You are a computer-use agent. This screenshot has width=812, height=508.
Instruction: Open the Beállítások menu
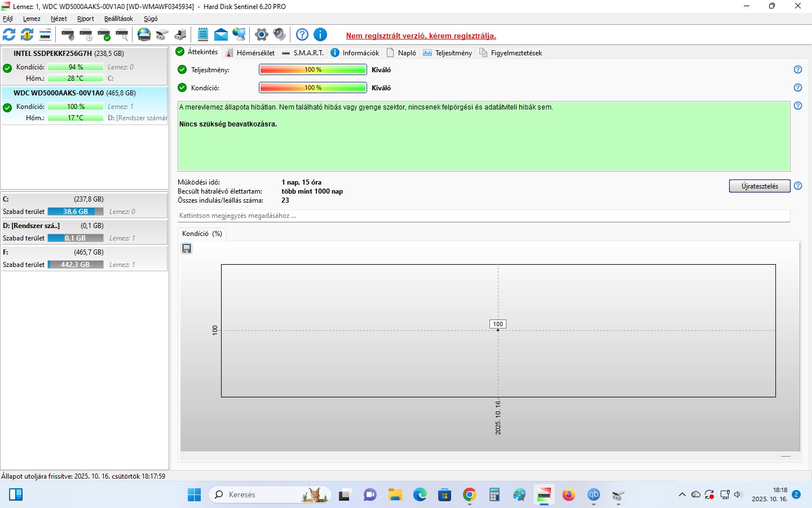(118, 19)
